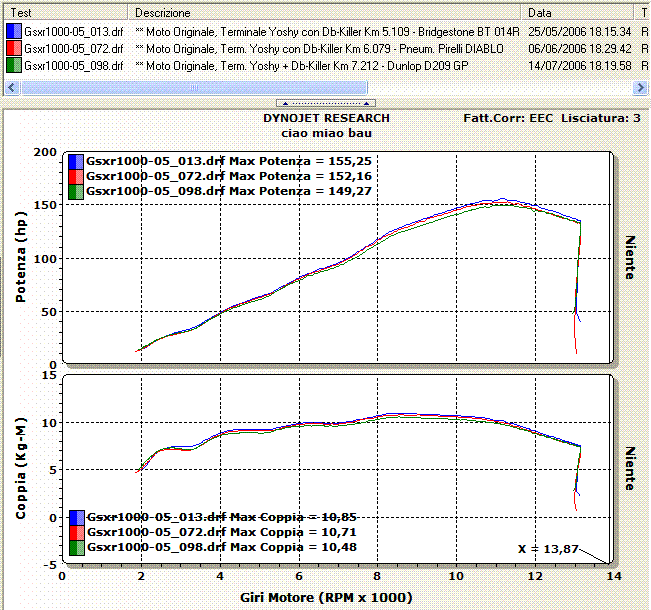
Task: Click the blue swatch in Max Potenza legend
Action: (75, 160)
